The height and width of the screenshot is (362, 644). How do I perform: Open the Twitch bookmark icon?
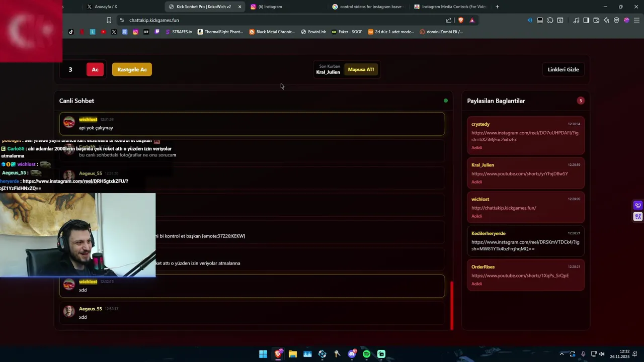click(x=157, y=32)
